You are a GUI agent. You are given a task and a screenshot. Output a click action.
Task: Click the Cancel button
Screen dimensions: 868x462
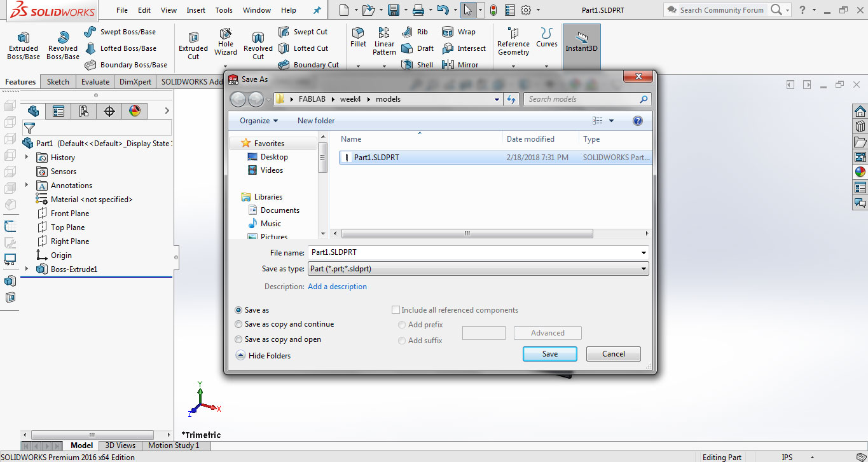pos(614,354)
